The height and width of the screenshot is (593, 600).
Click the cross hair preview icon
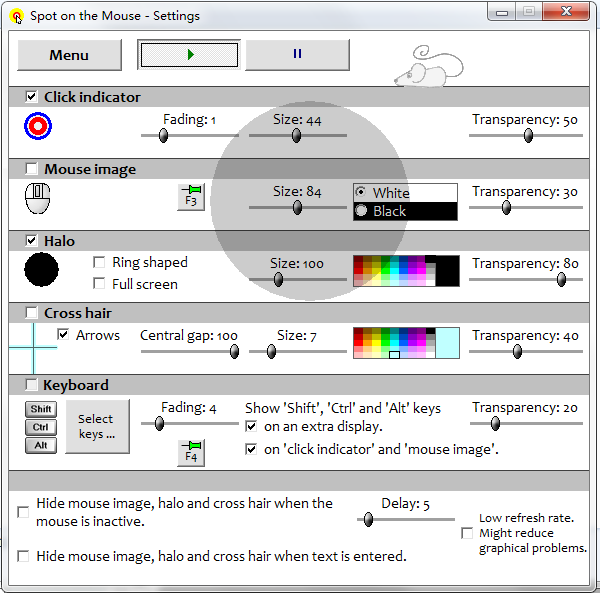(33, 348)
